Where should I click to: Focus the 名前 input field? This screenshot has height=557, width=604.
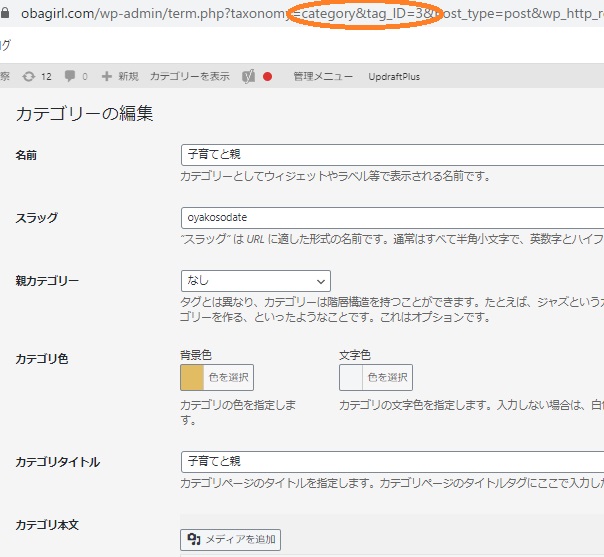392,155
